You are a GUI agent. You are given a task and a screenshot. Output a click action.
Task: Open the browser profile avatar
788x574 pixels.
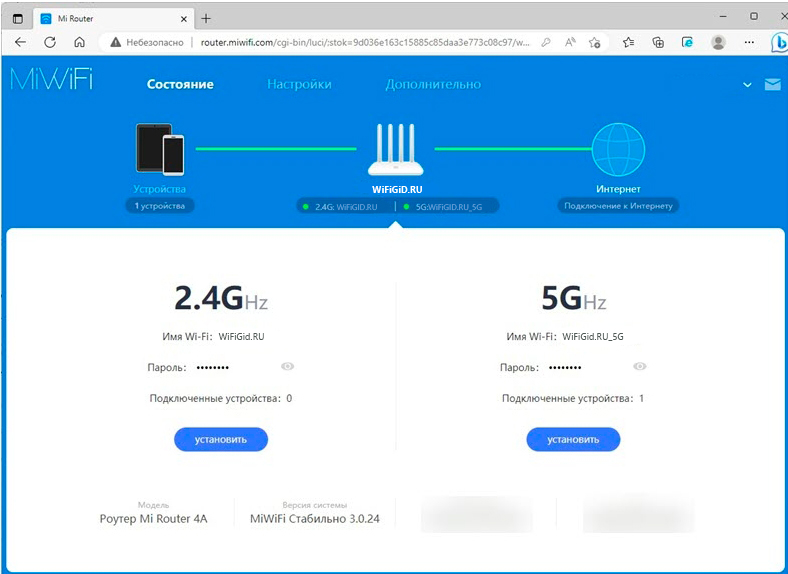click(718, 43)
